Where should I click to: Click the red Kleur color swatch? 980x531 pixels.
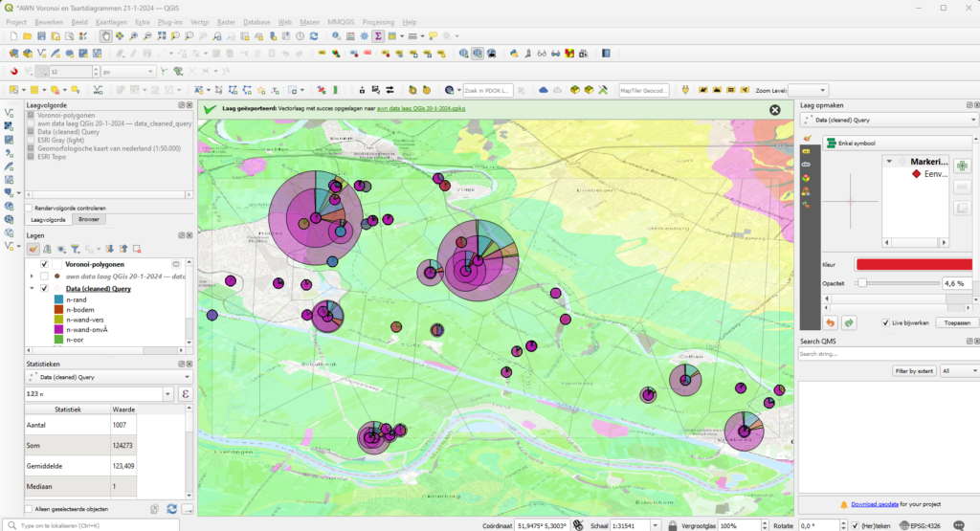coord(915,264)
